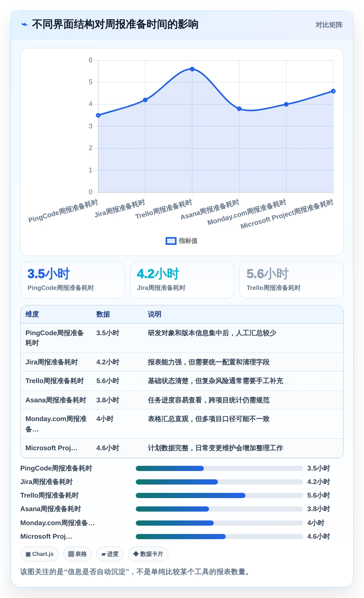Click the chart title 不同界面结构对周报准备时间的影响

115,24
